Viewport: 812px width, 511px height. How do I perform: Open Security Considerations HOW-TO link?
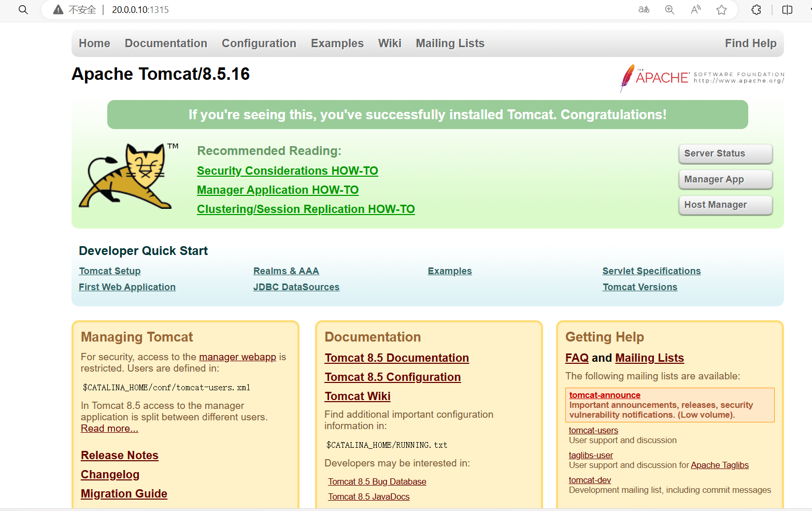288,171
